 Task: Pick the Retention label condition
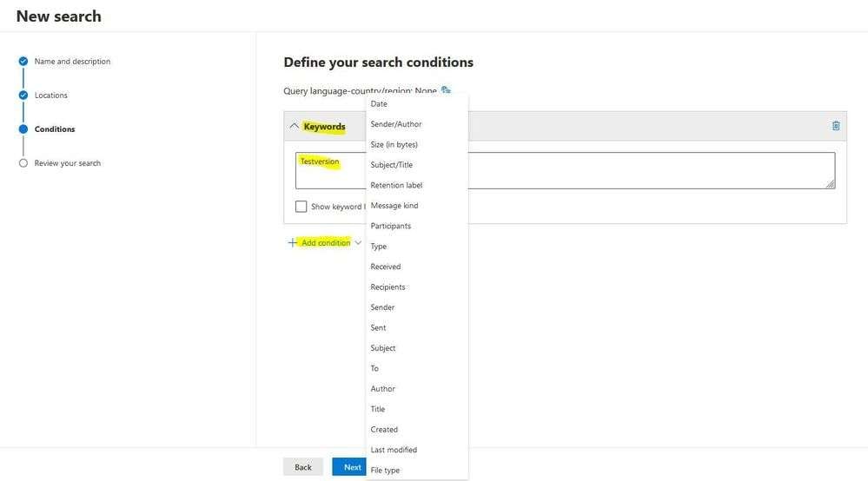396,185
